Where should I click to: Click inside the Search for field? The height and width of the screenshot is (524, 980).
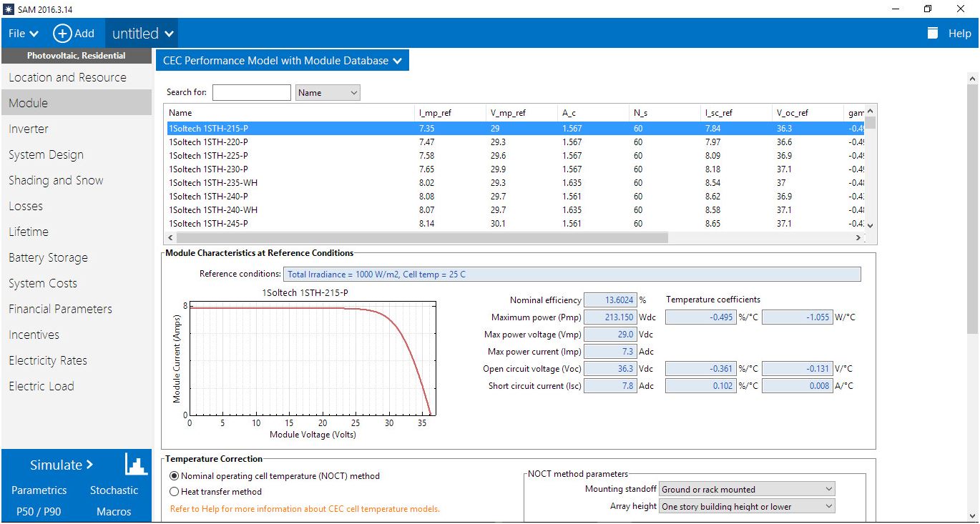coord(253,92)
